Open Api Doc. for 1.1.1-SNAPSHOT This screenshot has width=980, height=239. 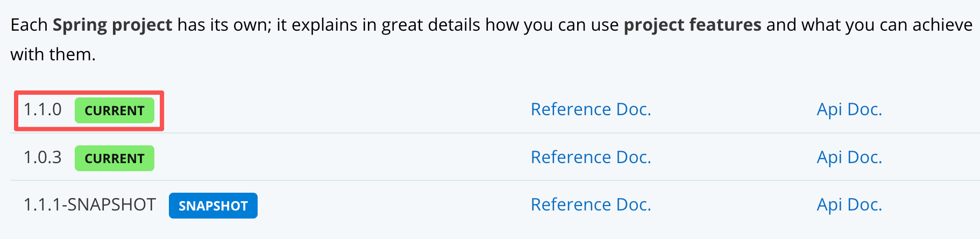849,205
